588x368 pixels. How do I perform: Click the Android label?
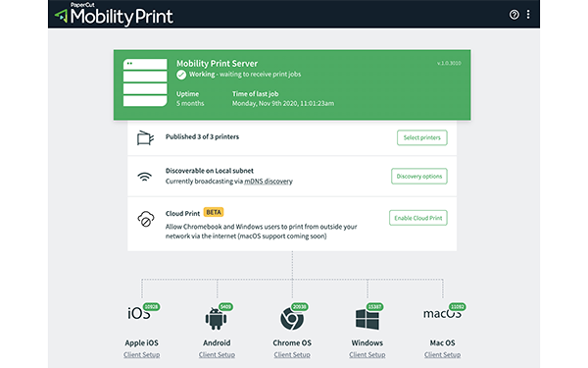pos(217,342)
